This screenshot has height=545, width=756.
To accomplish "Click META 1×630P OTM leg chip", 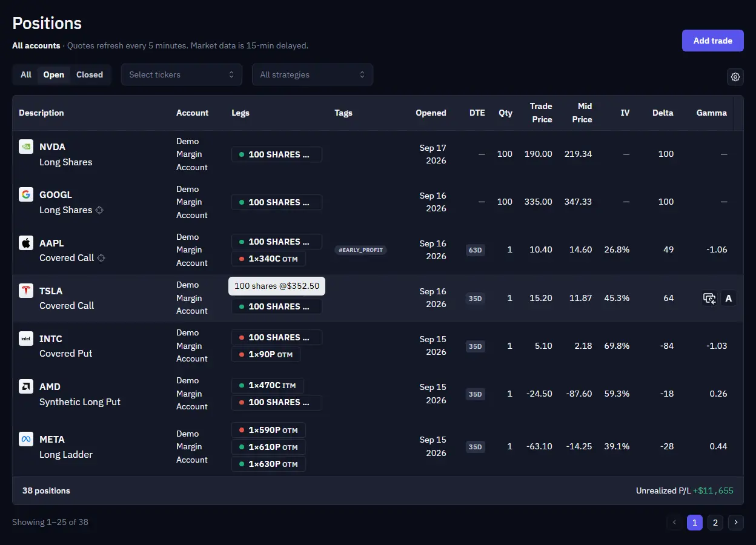I will pyautogui.click(x=268, y=464).
